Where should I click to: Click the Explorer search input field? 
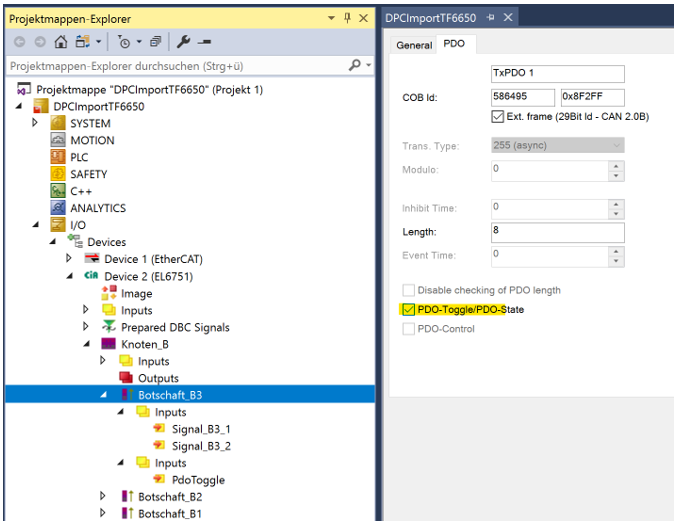[176, 66]
